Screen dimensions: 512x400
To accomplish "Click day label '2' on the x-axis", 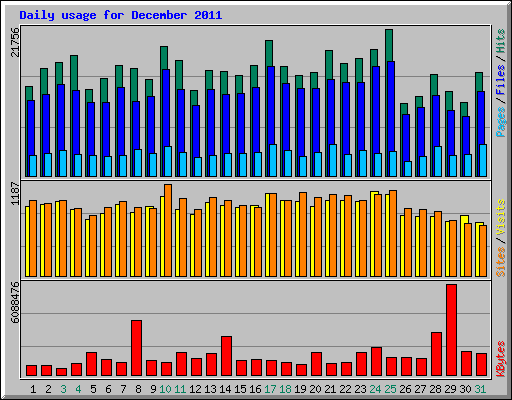I will [48, 389].
